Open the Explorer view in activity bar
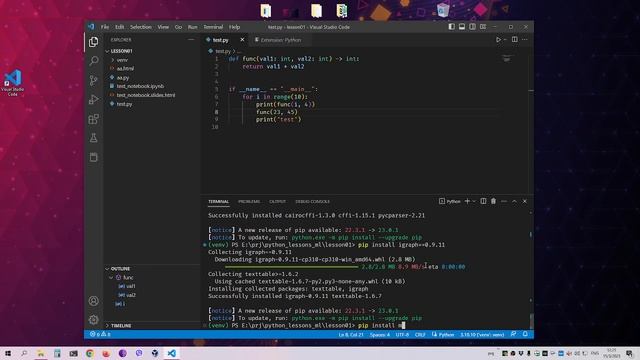The height and width of the screenshot is (360, 640). tap(93, 42)
